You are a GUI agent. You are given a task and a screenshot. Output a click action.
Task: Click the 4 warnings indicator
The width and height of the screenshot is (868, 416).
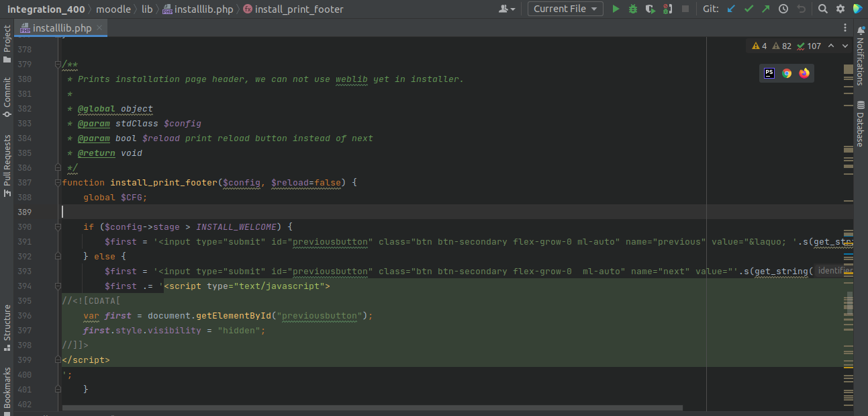[x=759, y=46]
